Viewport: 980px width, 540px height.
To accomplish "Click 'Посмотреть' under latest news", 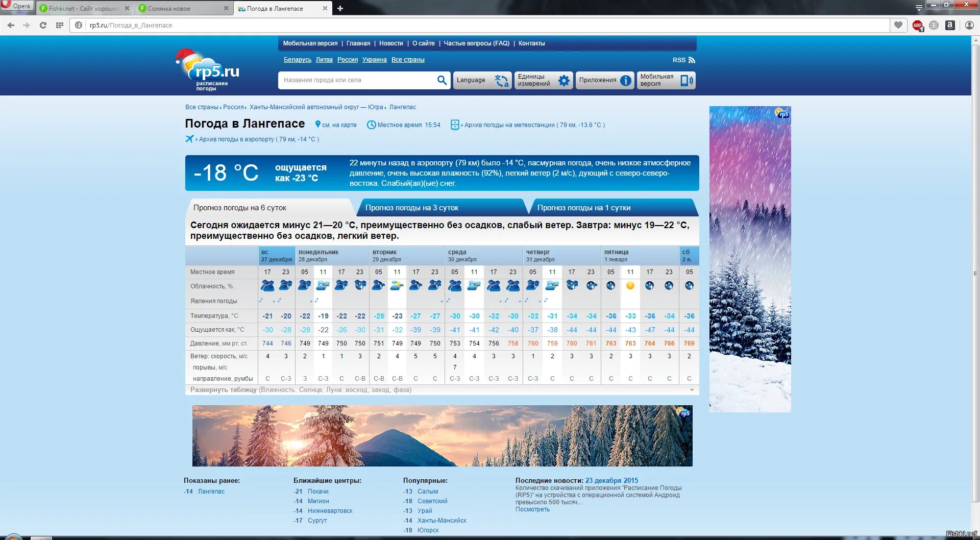I will [532, 509].
